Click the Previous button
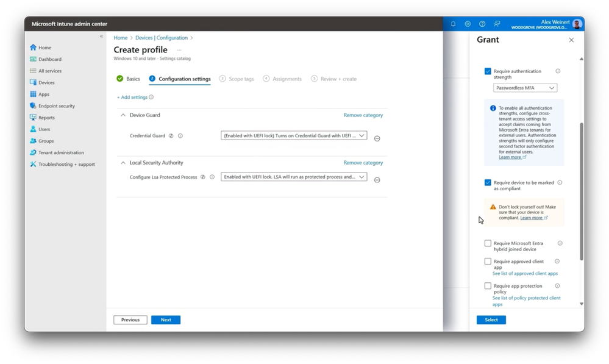The height and width of the screenshot is (364, 609). [130, 319]
